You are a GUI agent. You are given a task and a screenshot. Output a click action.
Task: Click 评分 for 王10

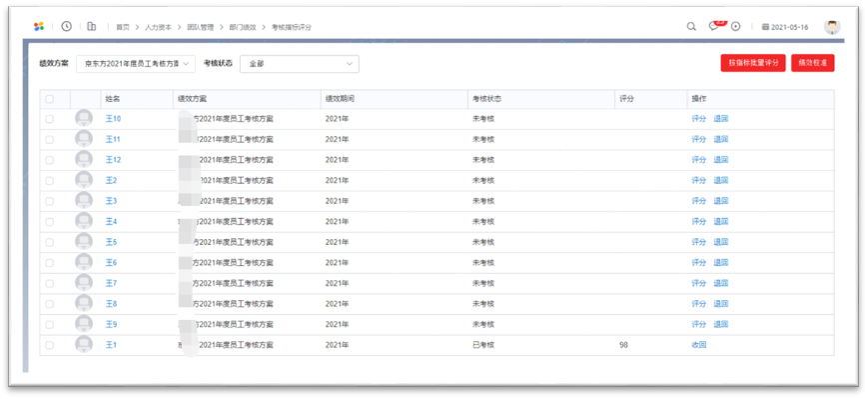[699, 119]
